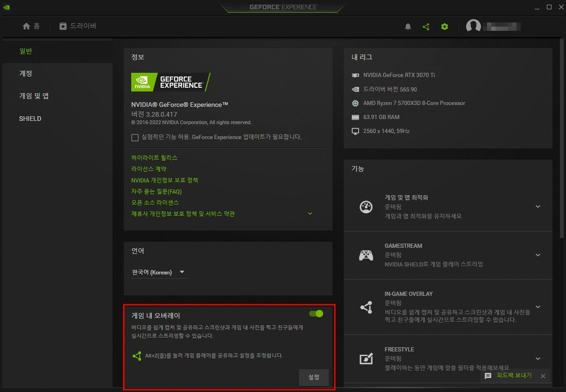Viewport: 566px width, 392px height.
Task: Click the monitor icon beside 2560 x 1440
Action: pos(355,131)
